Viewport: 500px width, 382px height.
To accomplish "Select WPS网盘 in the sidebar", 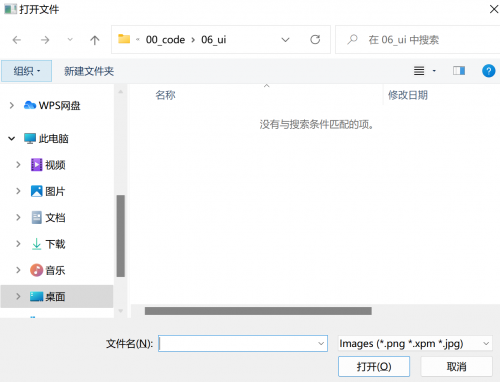I will (59, 106).
